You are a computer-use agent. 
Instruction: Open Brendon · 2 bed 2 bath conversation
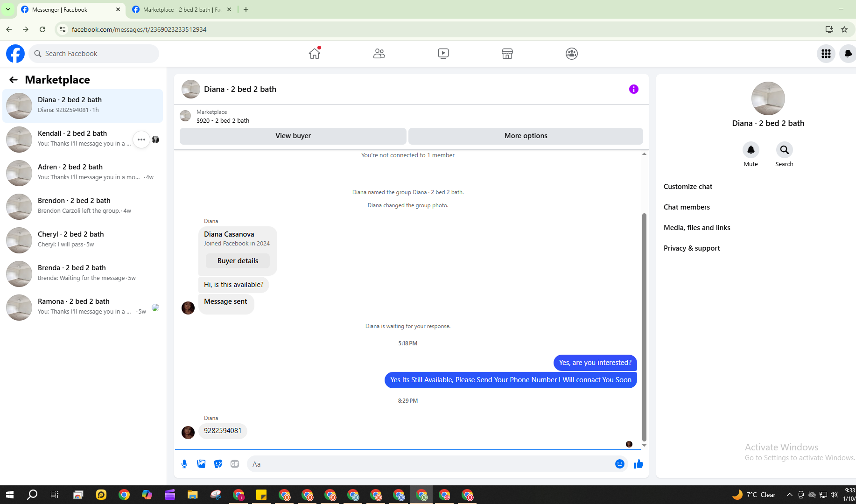click(x=83, y=206)
